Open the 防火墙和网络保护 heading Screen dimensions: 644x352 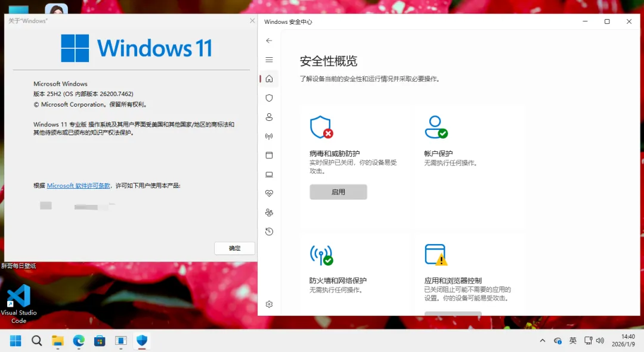338,281
